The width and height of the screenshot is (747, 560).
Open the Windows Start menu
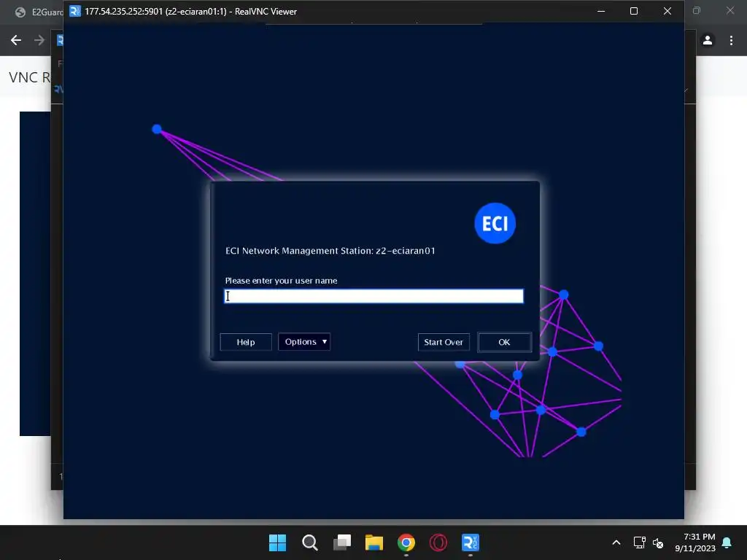[x=277, y=542]
